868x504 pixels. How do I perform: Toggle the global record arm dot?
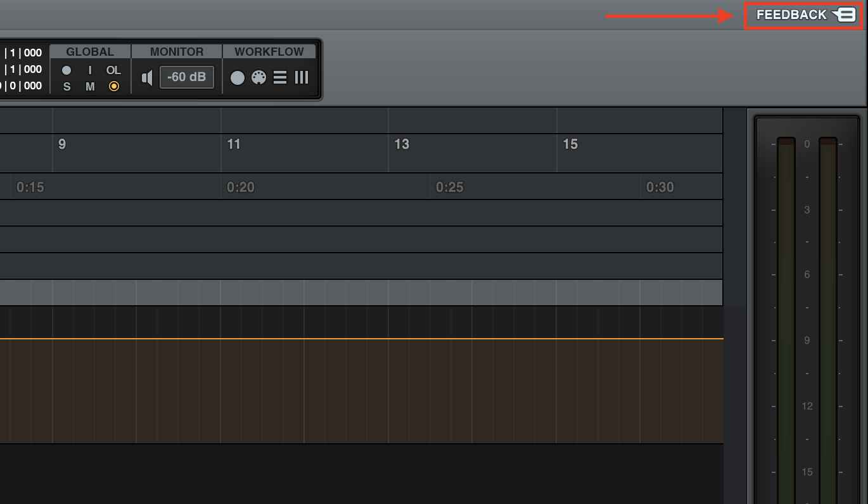[67, 70]
